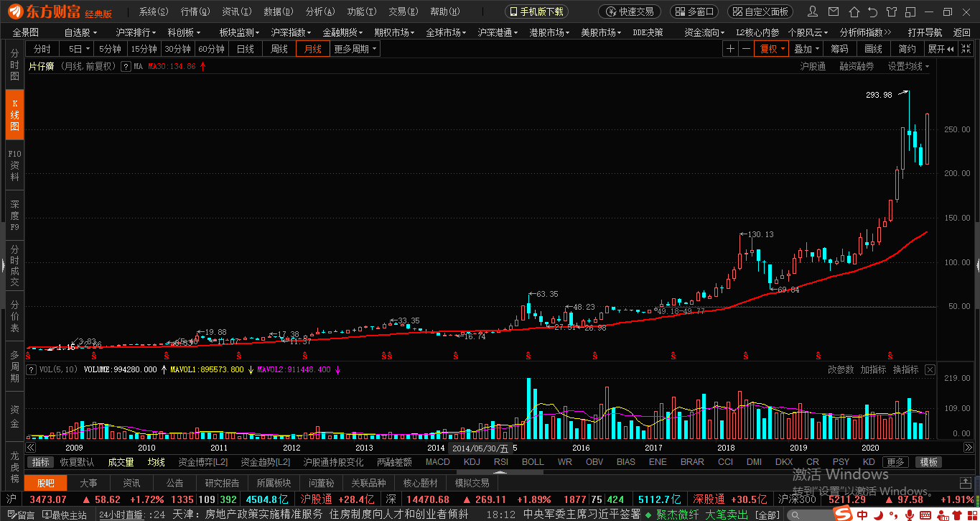Open the 系统(S) menu

point(154,11)
